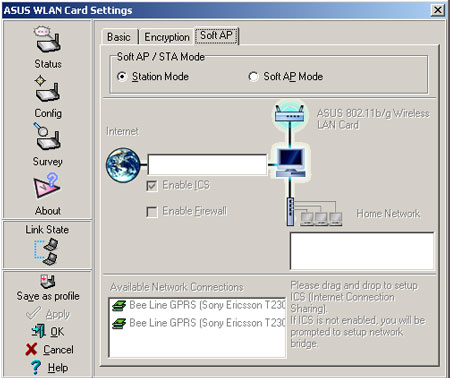The width and height of the screenshot is (450, 378).
Task: Click the Apply button text
Action: tap(58, 314)
